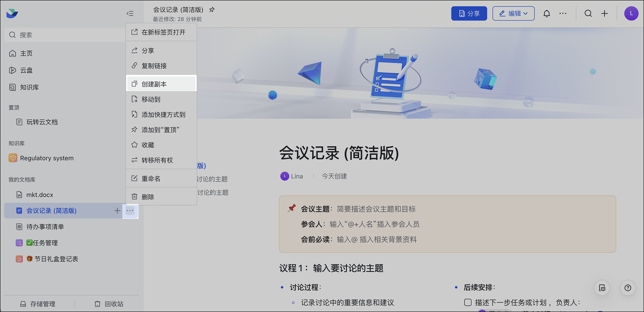Click 议程 1 heading text
The height and width of the screenshot is (312, 644).
(331, 268)
